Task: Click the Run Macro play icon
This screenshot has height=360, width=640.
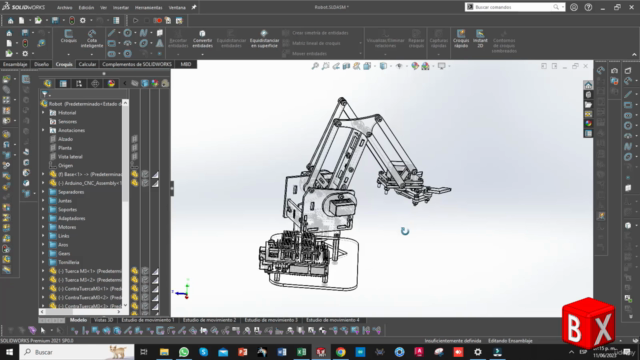Action: coord(136,20)
